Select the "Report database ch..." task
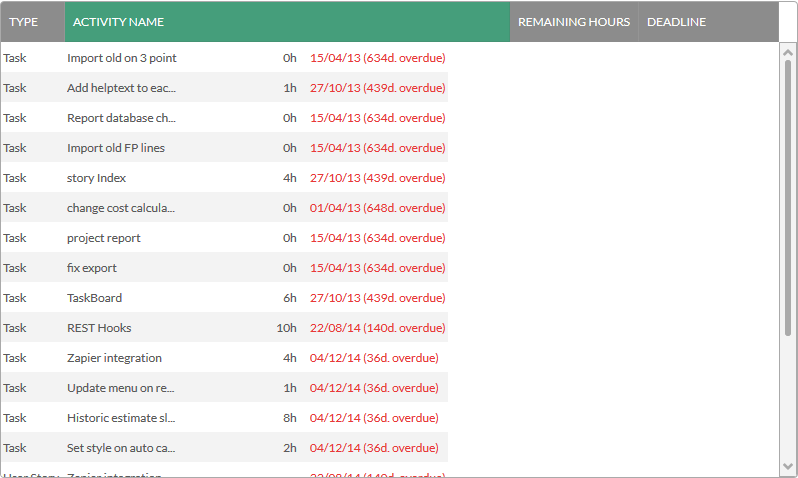Image resolution: width=798 pixels, height=478 pixels. click(x=121, y=118)
